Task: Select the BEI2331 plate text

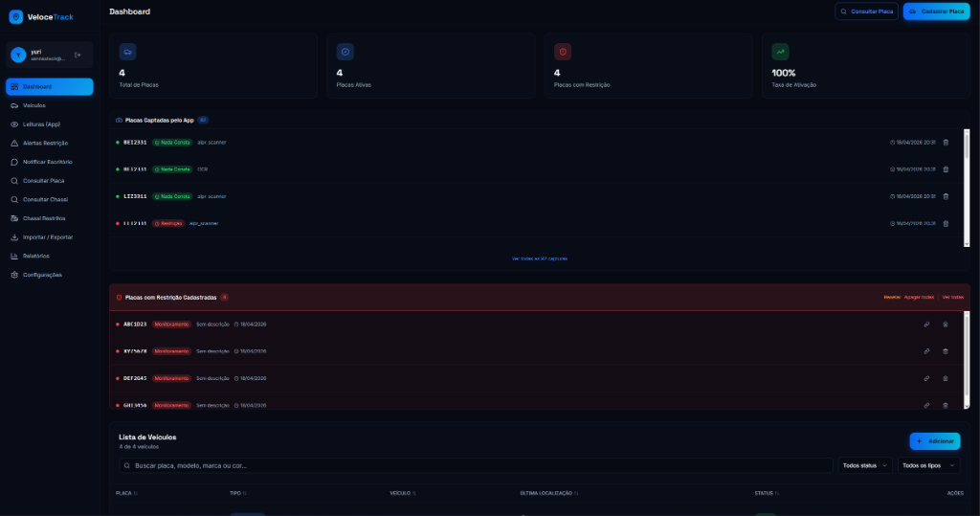Action: (135, 143)
